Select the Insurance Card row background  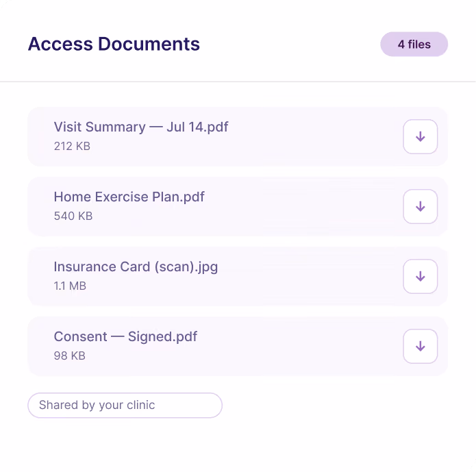point(238,276)
